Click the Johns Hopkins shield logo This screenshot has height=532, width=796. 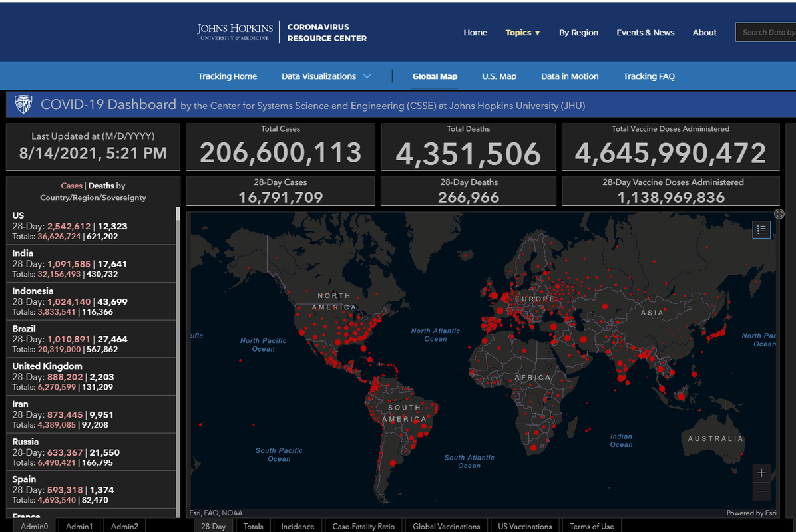pyautogui.click(x=23, y=104)
